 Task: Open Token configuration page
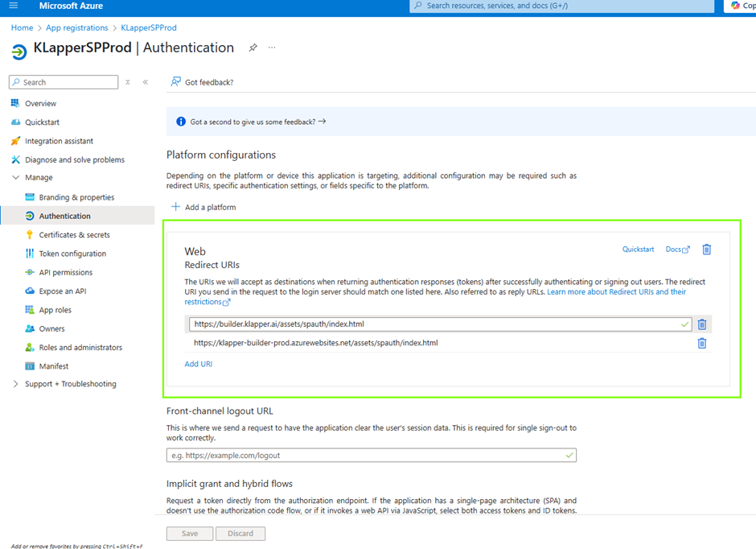point(72,254)
